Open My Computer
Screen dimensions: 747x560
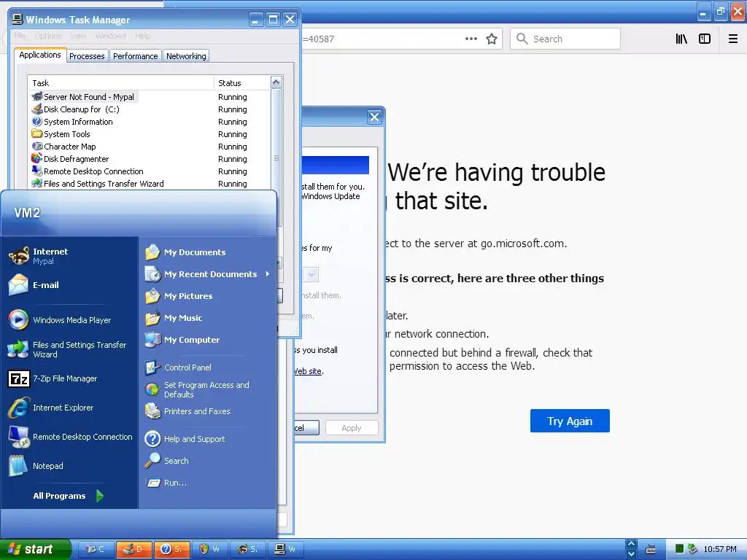pyautogui.click(x=182, y=340)
